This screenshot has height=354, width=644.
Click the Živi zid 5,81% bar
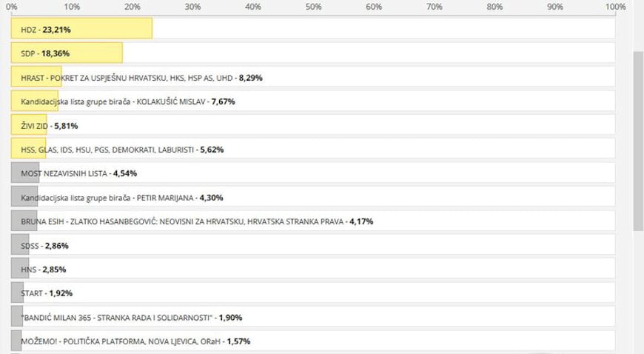tap(29, 124)
